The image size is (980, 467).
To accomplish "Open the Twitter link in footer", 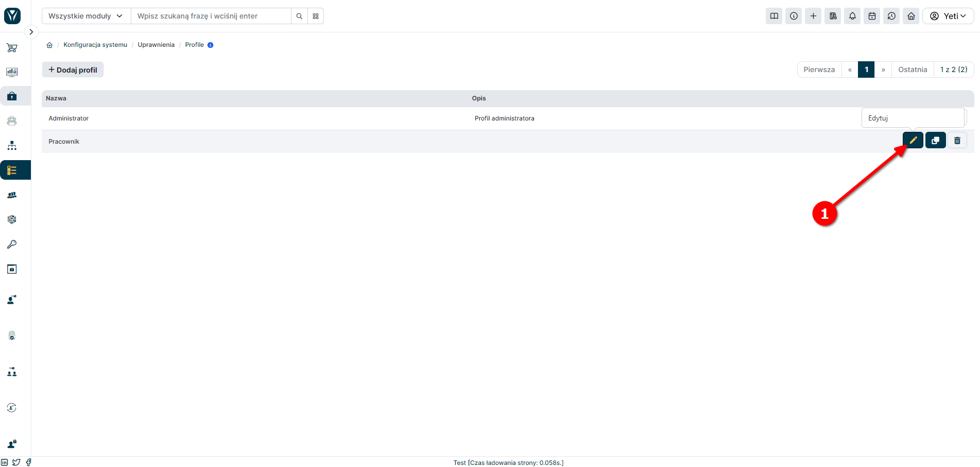I will [16, 462].
